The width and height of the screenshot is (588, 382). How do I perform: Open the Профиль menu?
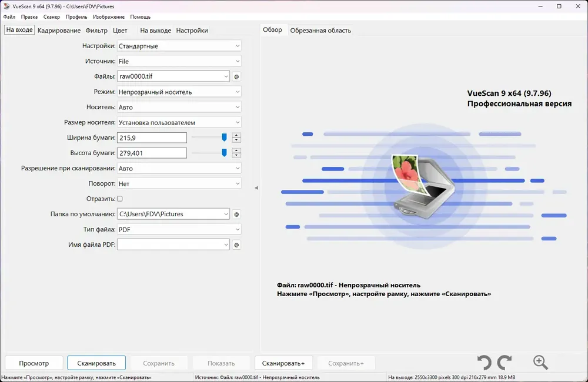76,17
